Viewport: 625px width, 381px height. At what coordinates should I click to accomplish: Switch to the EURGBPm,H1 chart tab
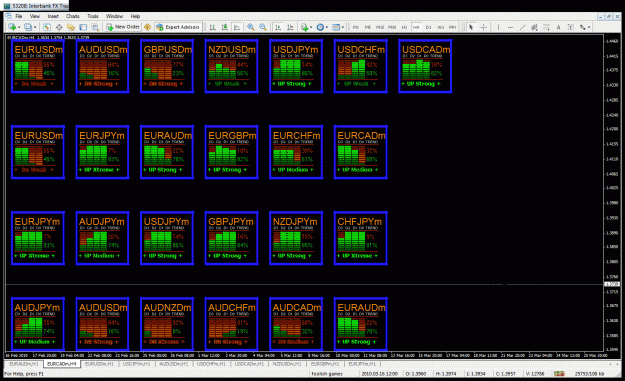click(325, 364)
